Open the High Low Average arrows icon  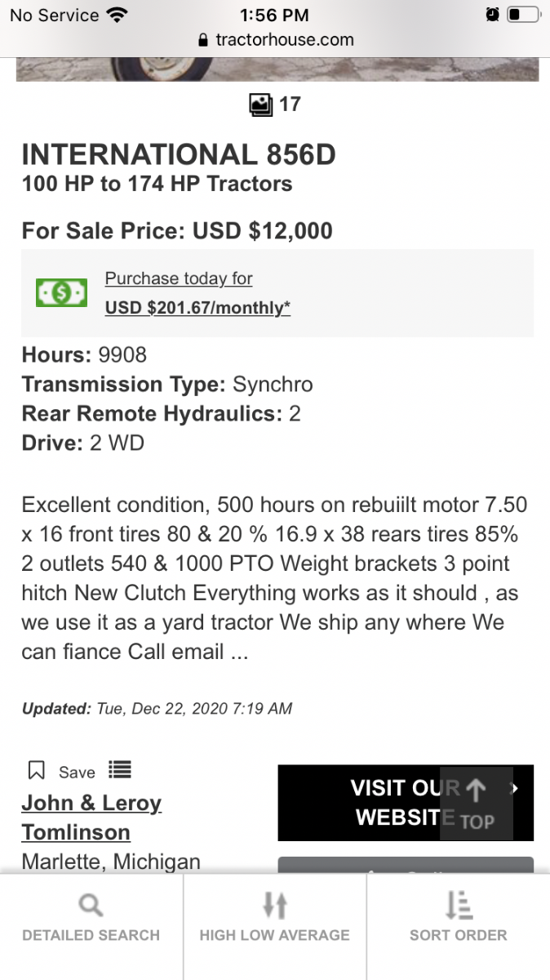(x=275, y=905)
